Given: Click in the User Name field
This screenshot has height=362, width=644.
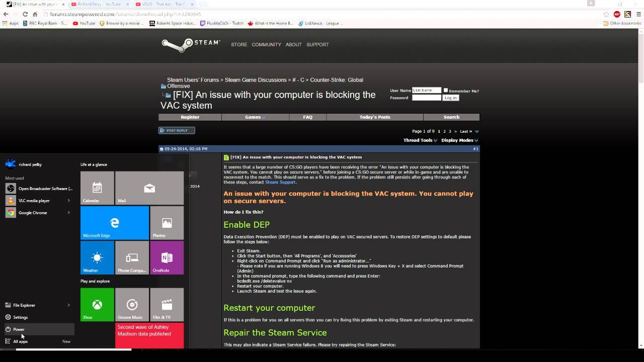Looking at the screenshot, I should [427, 90].
